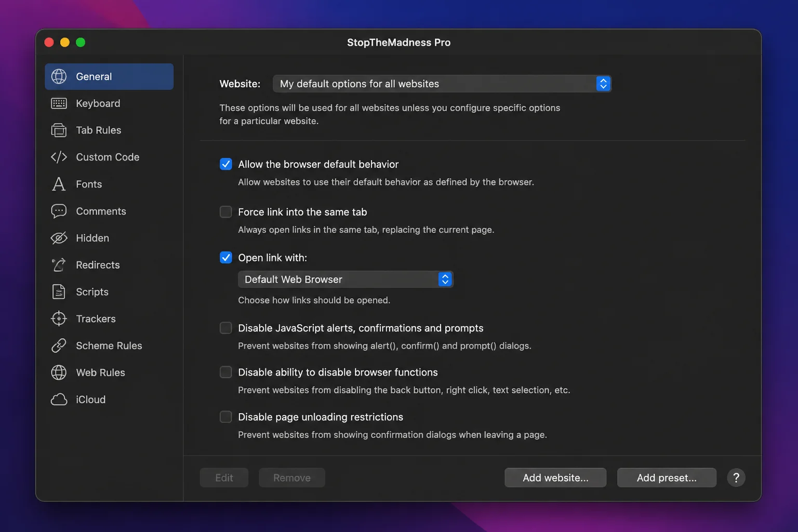Open the Hidden section label
Viewport: 798px width, 532px height.
click(92, 238)
